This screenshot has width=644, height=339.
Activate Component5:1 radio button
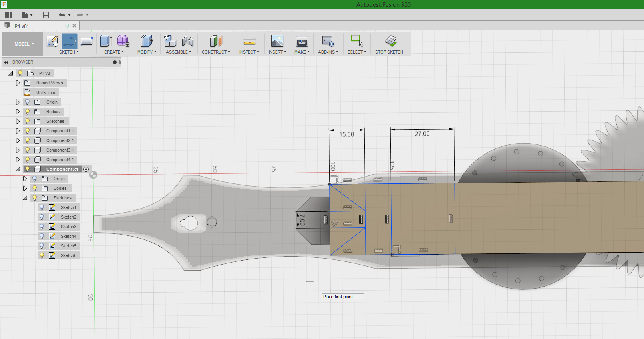[86, 169]
